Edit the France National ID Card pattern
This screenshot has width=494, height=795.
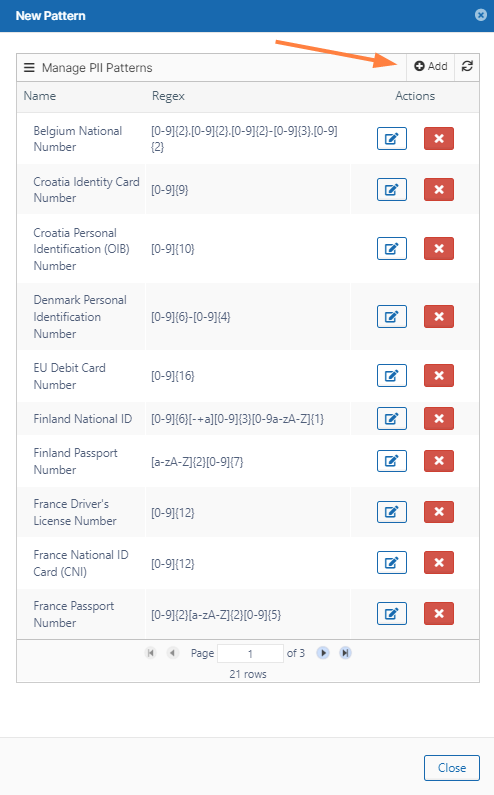tap(392, 562)
